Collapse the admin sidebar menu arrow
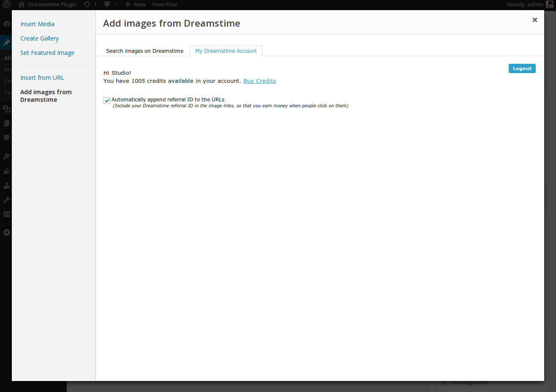Viewport: 556px width, 392px height. click(6, 232)
